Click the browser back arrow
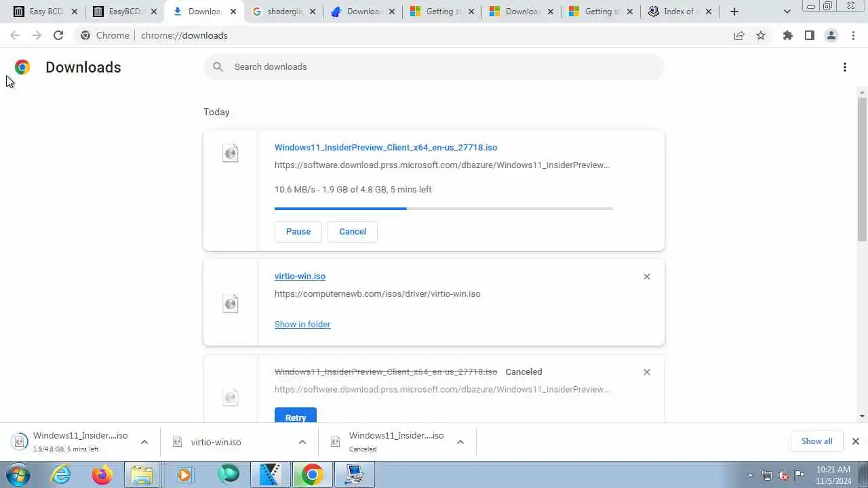The image size is (868, 488). pos(15,35)
